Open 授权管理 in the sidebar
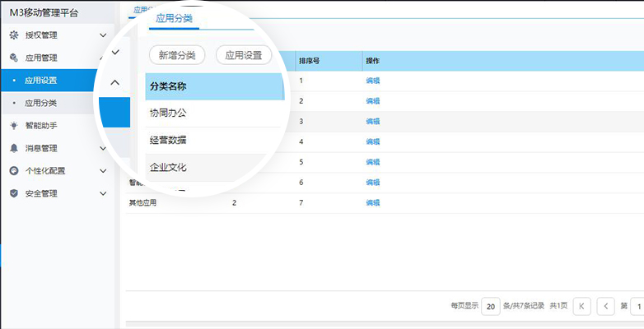Screen dimensions: 644x329 (41, 35)
